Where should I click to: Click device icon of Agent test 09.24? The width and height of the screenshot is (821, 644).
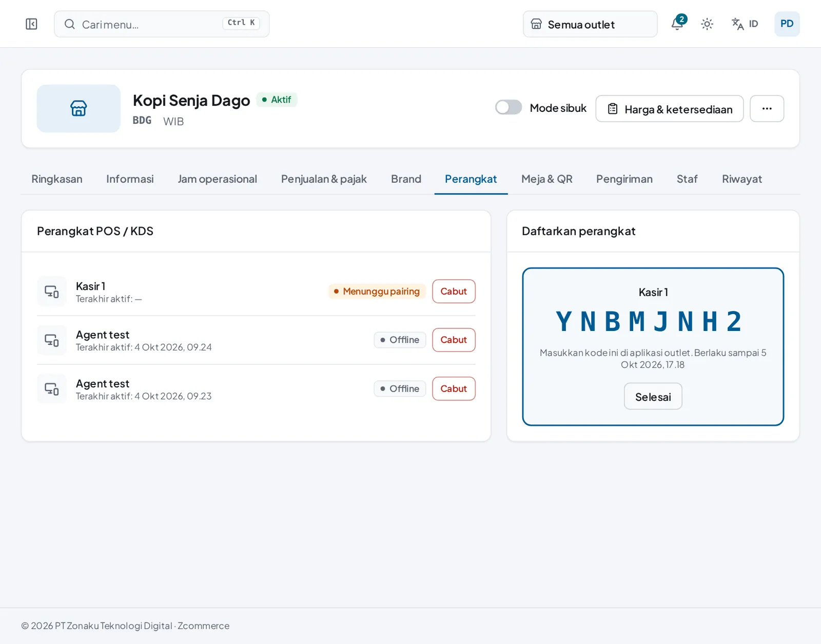(x=52, y=340)
